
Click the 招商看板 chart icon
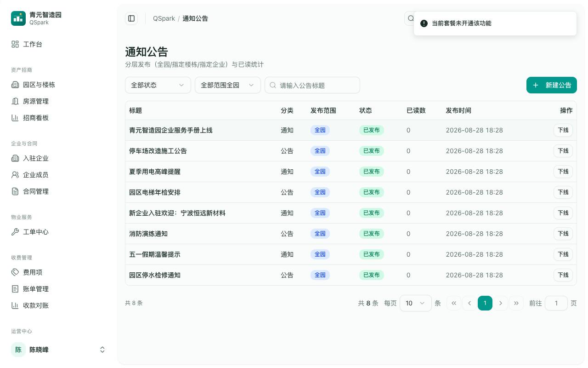tap(15, 118)
